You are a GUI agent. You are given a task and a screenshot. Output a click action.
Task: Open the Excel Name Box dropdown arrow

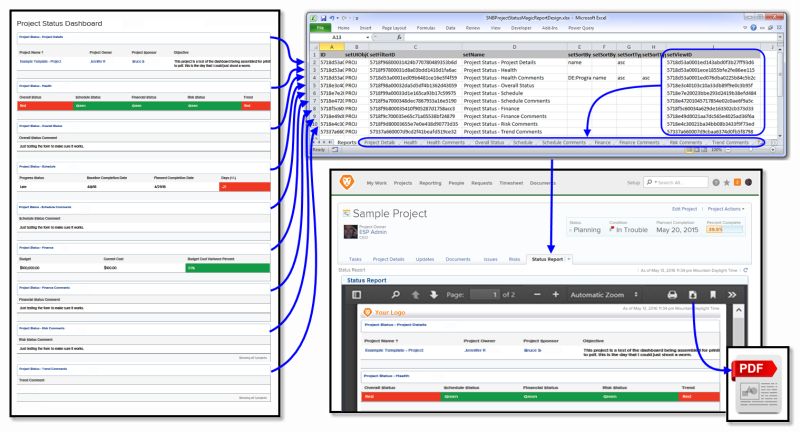coord(367,37)
